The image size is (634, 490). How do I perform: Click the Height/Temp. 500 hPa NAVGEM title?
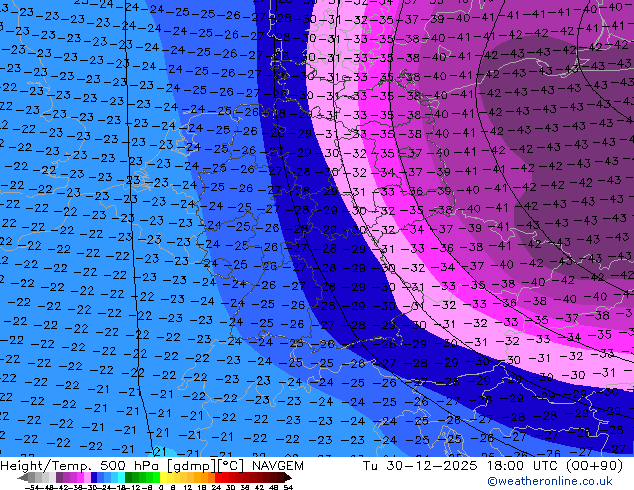(x=152, y=466)
